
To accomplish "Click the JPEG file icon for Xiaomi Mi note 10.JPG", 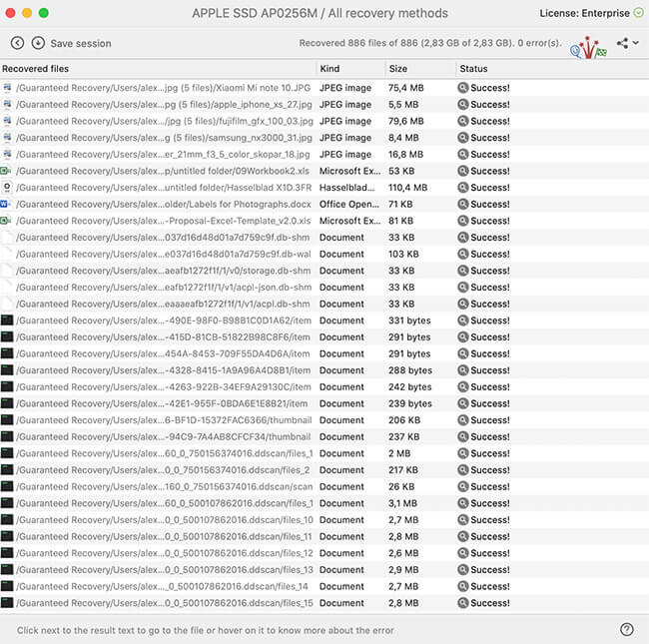I will tap(7, 87).
